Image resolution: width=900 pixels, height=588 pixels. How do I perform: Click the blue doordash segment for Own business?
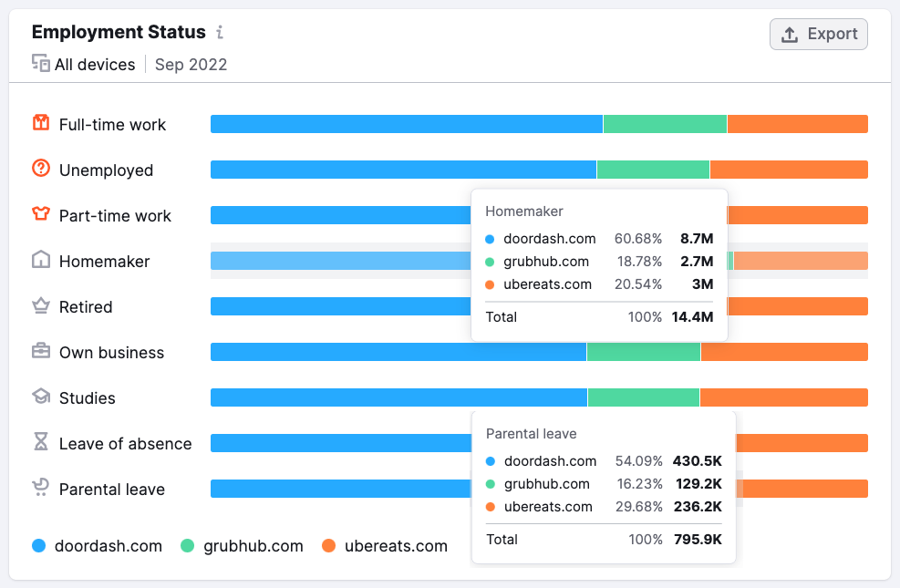398,352
